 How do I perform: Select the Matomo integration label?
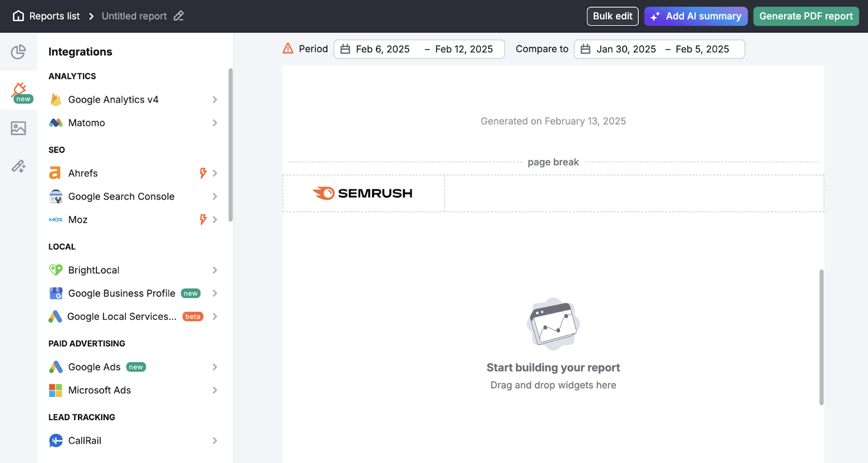pyautogui.click(x=87, y=123)
